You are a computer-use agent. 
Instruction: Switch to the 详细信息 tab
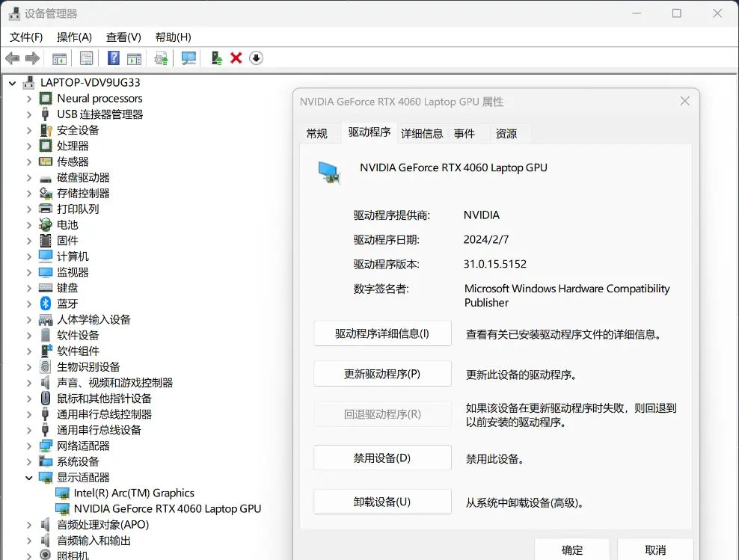422,134
